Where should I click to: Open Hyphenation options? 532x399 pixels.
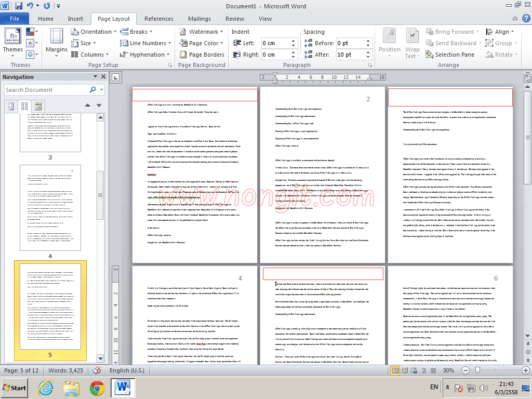click(144, 55)
